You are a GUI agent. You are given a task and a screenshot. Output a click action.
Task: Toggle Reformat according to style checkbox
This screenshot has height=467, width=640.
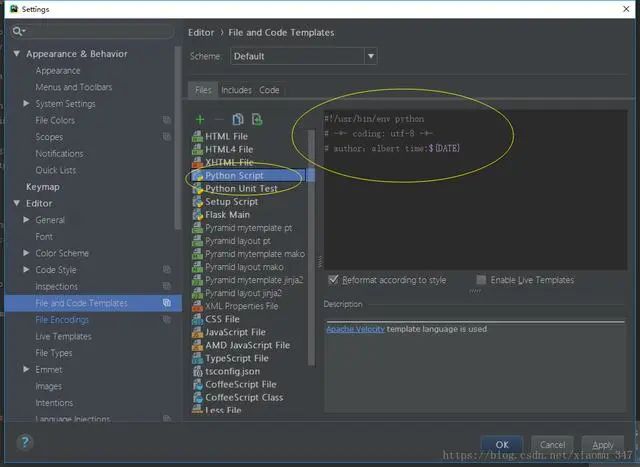pyautogui.click(x=333, y=280)
